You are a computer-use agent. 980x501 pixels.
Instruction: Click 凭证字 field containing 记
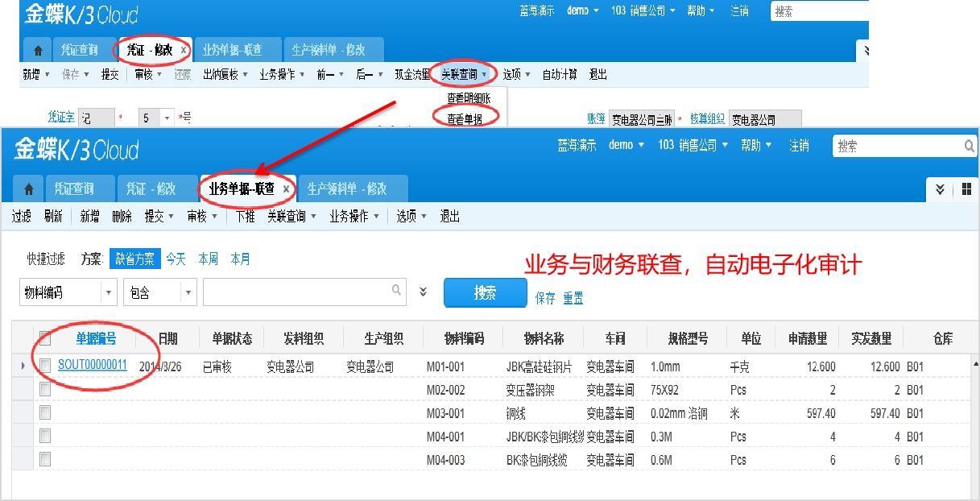(97, 118)
